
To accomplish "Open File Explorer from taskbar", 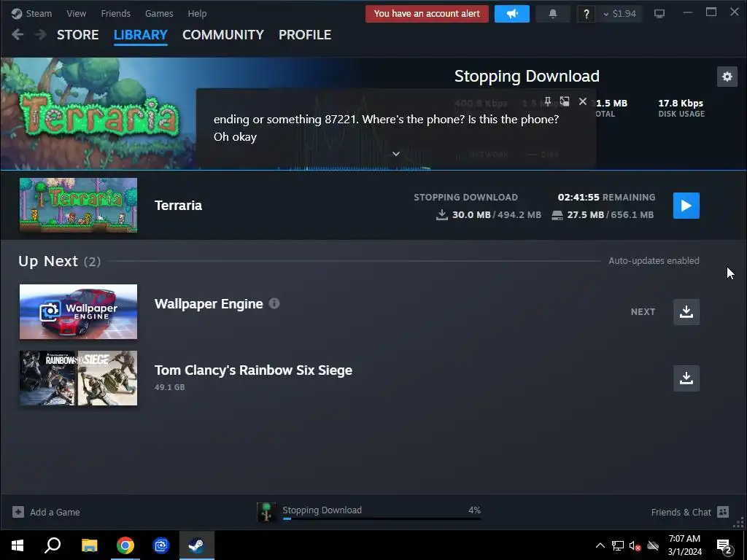I will (x=89, y=545).
